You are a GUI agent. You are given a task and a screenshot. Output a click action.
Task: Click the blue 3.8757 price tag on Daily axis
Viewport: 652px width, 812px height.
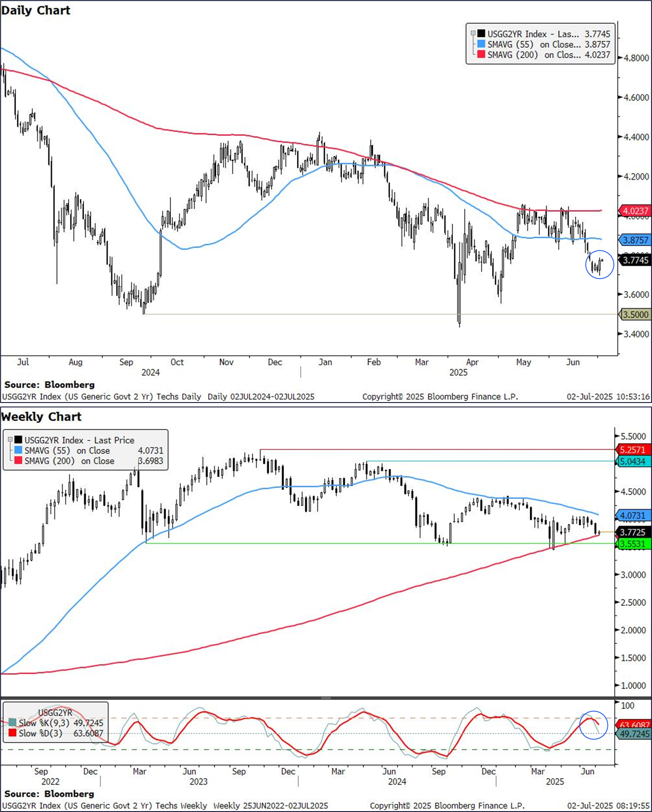point(635,240)
